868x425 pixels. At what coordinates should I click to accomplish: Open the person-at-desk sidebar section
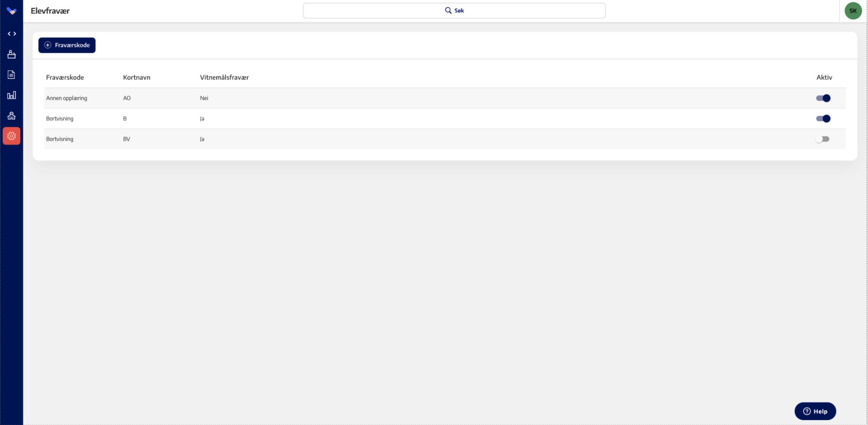point(12,54)
